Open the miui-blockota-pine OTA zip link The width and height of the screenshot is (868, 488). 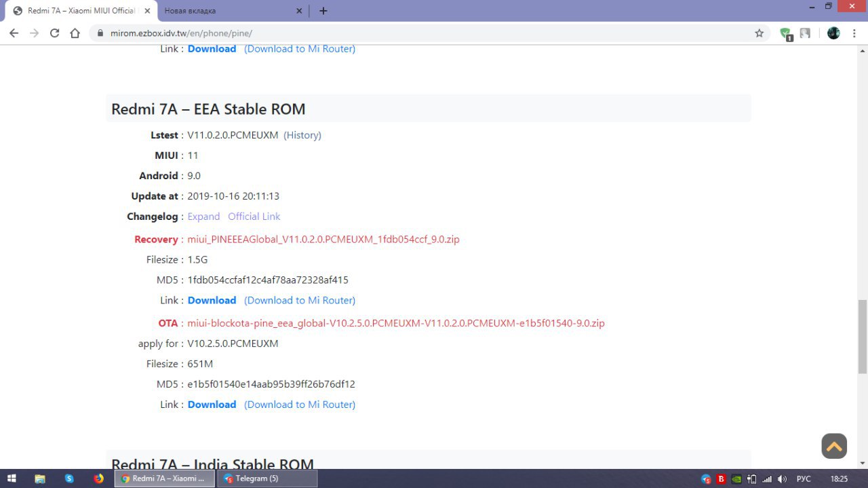coord(396,323)
